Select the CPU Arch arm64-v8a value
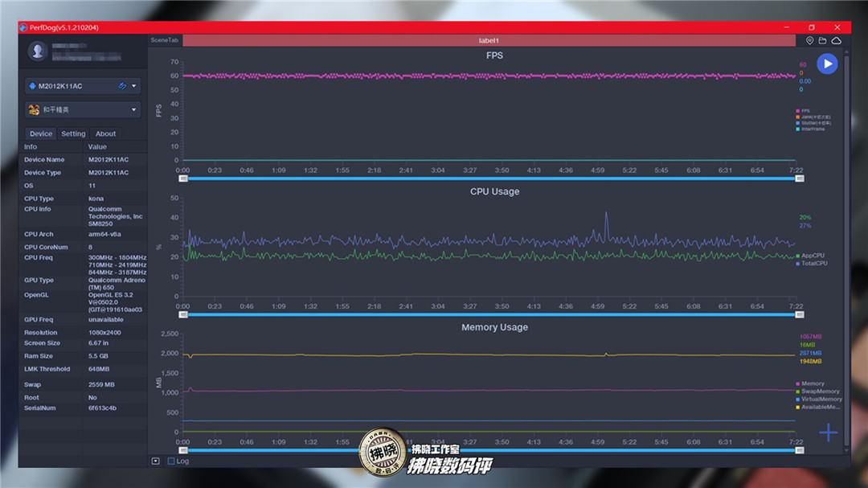 tap(104, 234)
